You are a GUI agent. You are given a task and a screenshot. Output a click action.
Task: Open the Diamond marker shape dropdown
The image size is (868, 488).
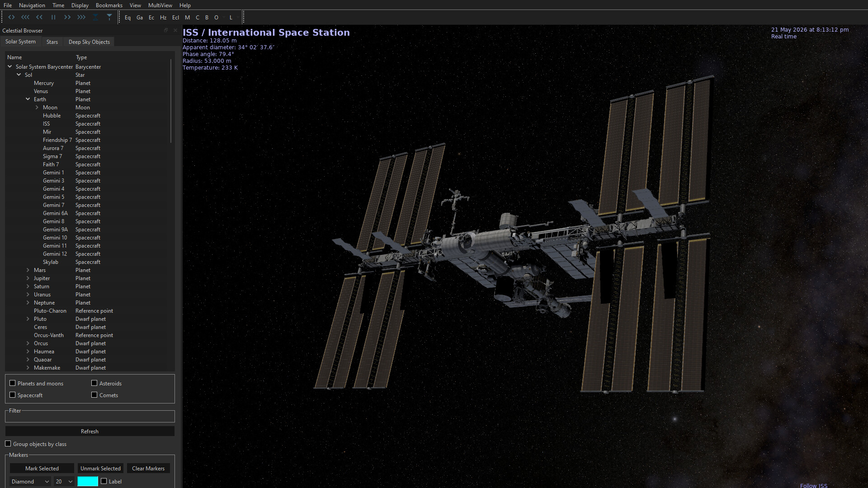click(30, 482)
